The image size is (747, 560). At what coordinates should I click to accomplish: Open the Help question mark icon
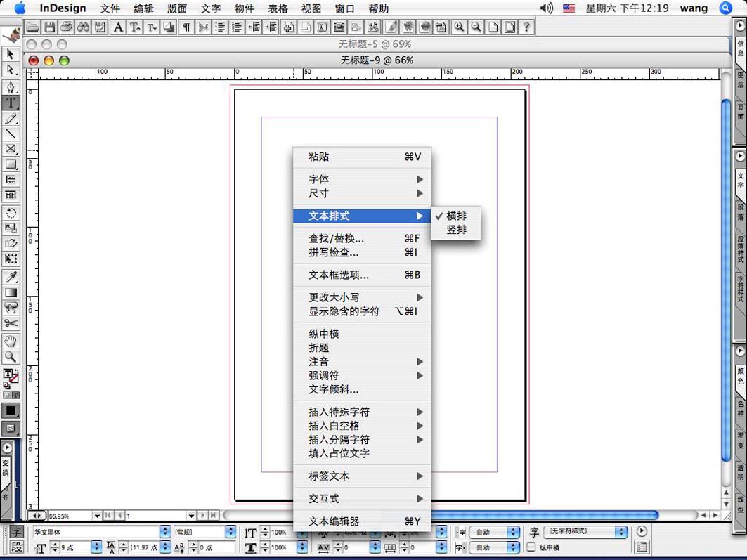point(526,27)
